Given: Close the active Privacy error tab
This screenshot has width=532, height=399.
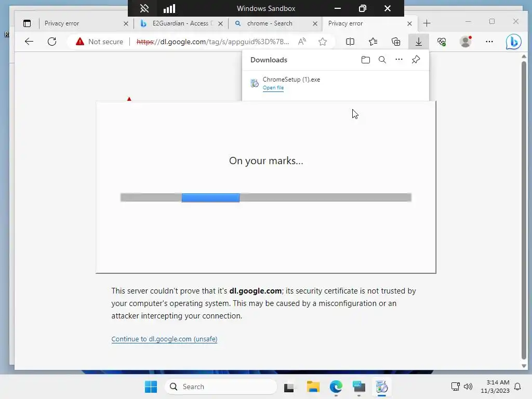Looking at the screenshot, I should 409,23.
